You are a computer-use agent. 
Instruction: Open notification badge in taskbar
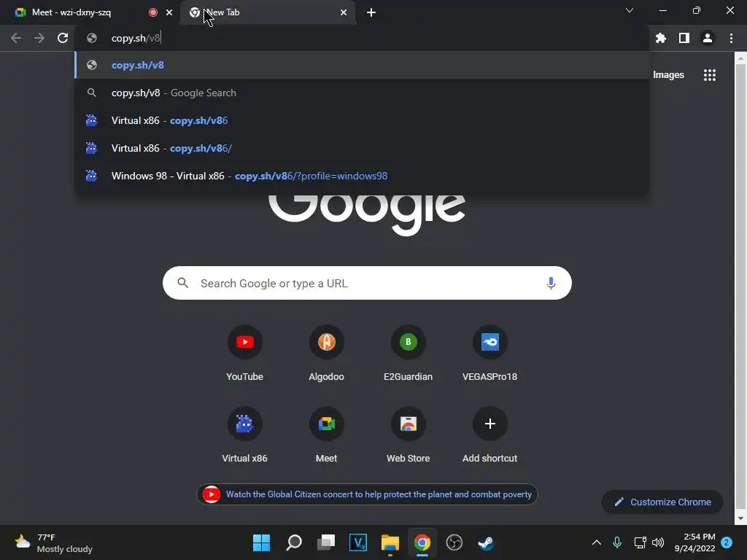[727, 542]
